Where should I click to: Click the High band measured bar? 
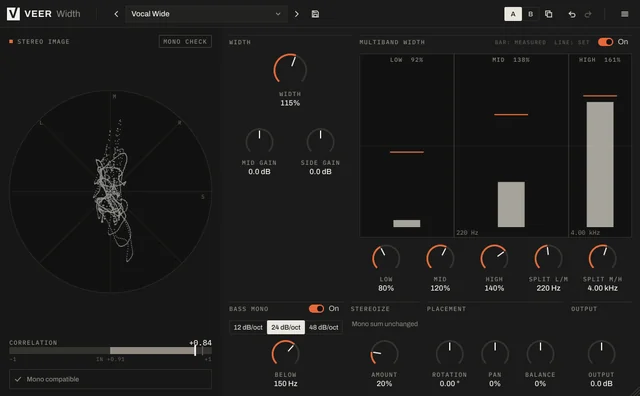pos(600,164)
